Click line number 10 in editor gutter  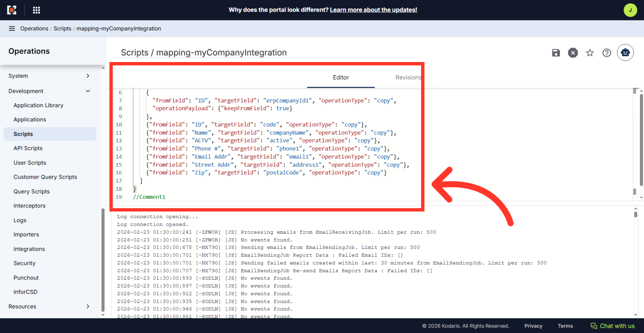click(119, 125)
